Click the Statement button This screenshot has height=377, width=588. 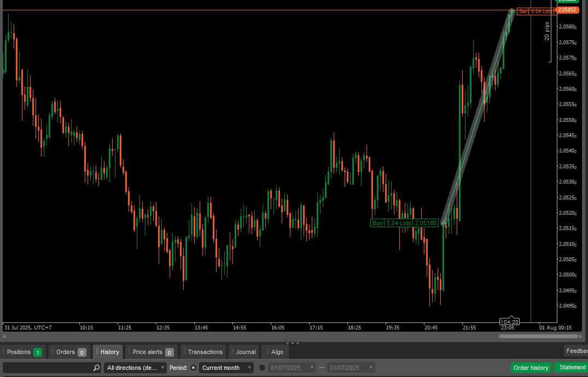572,368
